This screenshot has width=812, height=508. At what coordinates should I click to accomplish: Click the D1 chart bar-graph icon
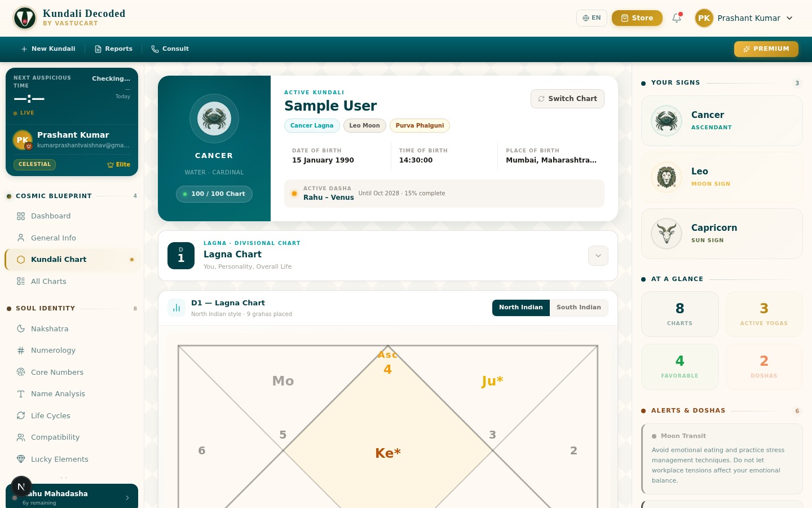[x=176, y=308]
